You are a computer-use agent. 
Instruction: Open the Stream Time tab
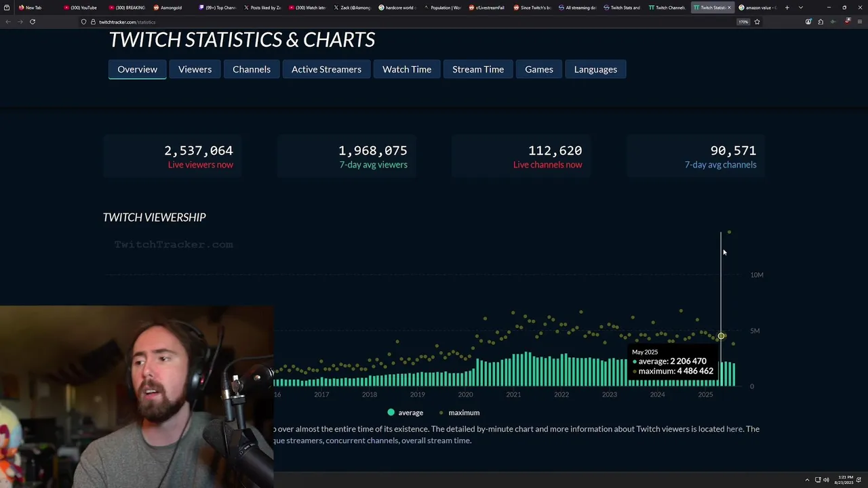(x=478, y=69)
